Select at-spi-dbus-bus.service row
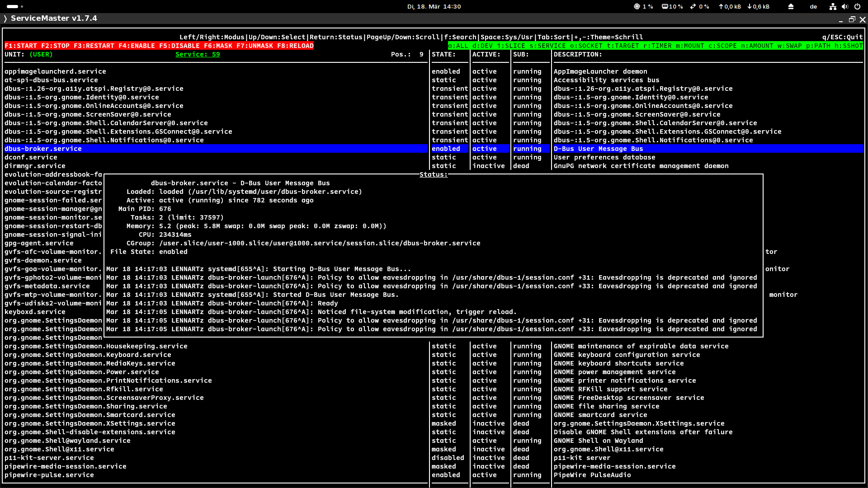868x488 pixels. coord(434,80)
